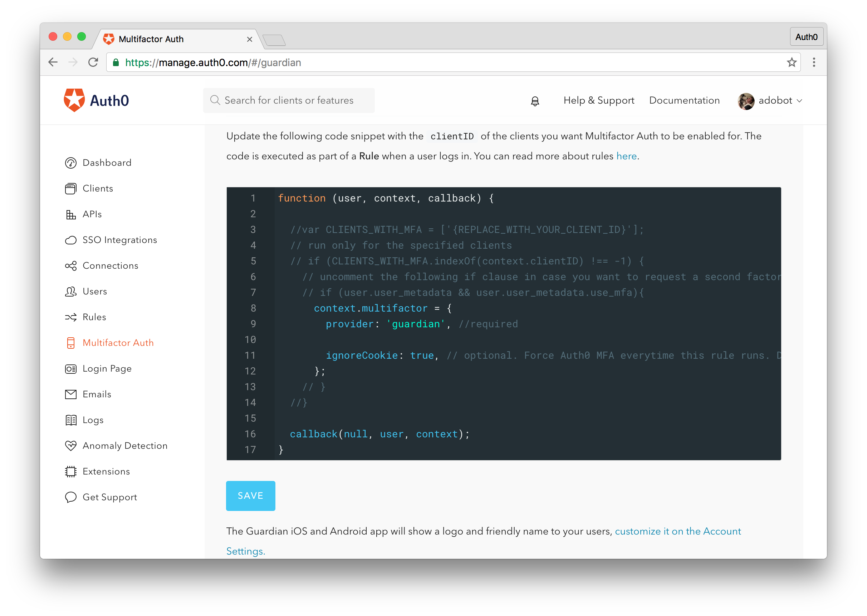Click the Auth0 logo
Viewport: 867px width, 616px height.
coord(96,100)
